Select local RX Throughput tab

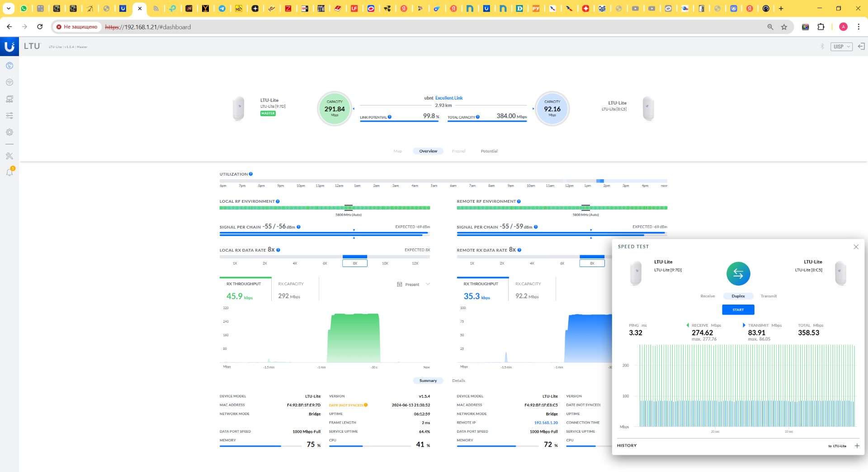click(x=245, y=290)
